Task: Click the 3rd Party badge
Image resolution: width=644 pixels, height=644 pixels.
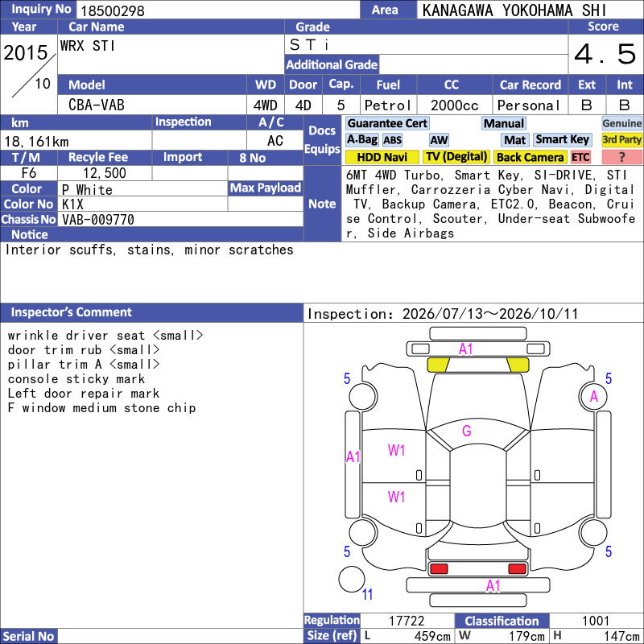Action: pos(621,140)
